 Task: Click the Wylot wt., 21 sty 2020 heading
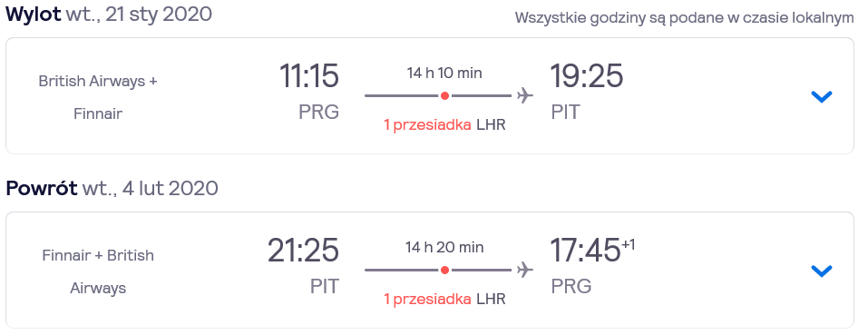(x=109, y=15)
